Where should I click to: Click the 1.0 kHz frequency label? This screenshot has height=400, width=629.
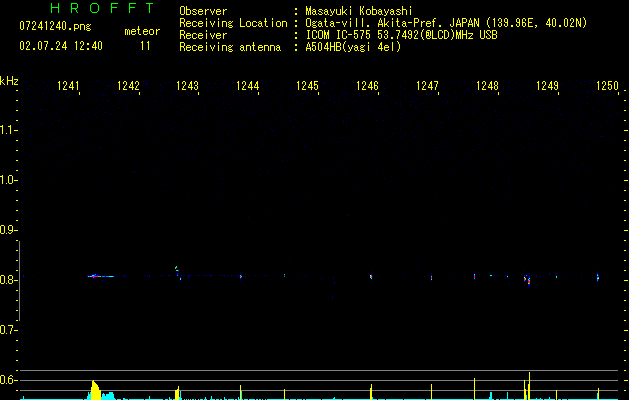click(8, 181)
